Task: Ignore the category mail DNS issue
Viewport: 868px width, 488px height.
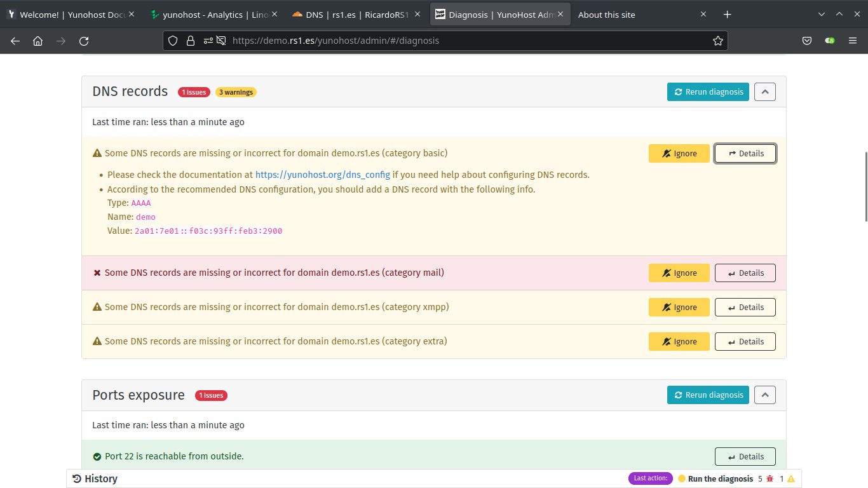Action: click(679, 273)
